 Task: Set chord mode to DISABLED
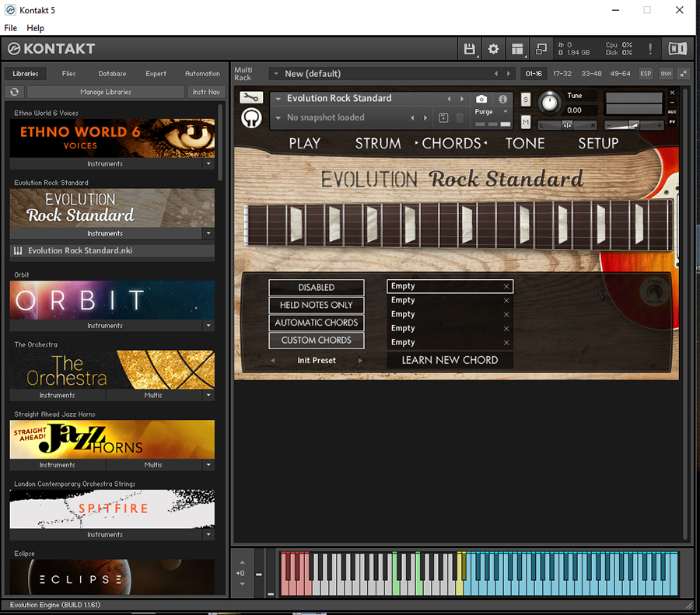point(317,288)
